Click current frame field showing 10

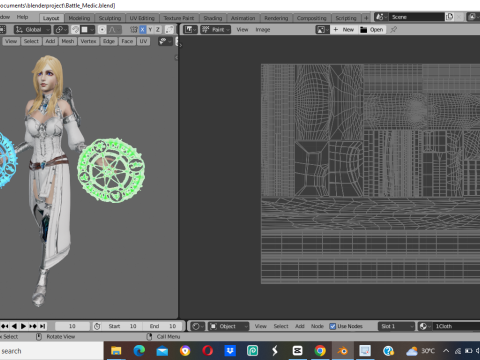72,326
